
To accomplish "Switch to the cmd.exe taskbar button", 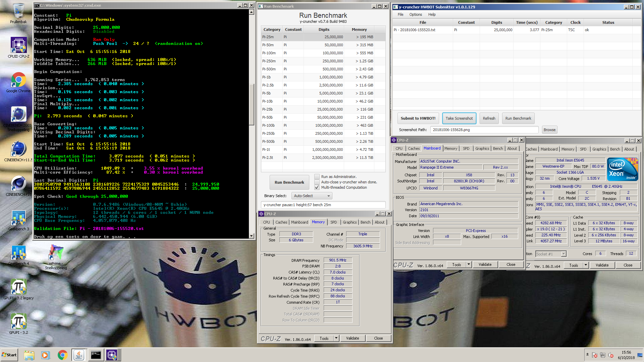I will (96, 355).
